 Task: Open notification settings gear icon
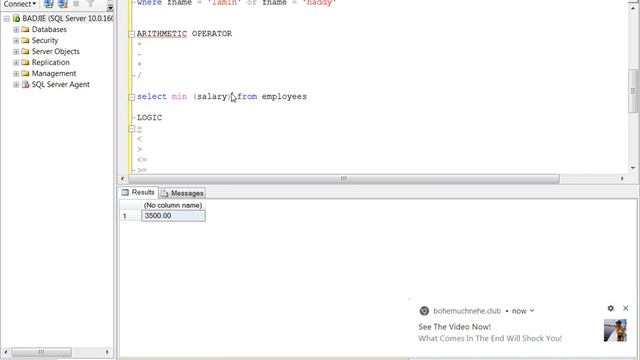pos(611,308)
